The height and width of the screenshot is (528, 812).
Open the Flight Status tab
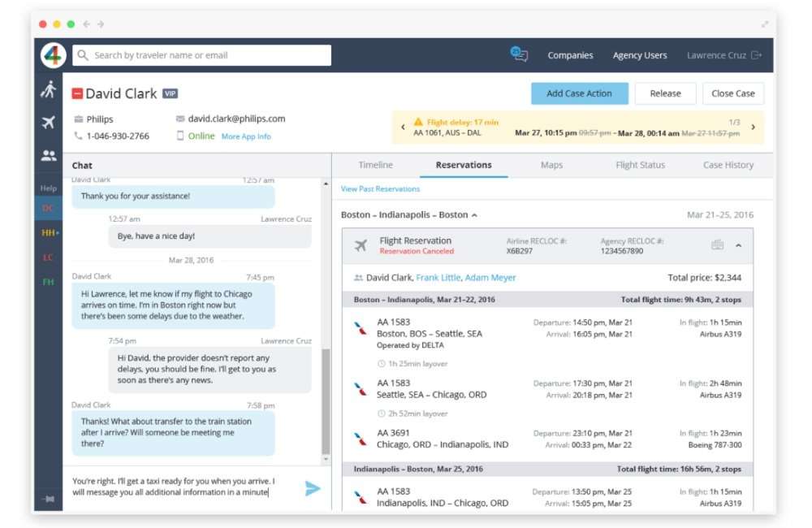coord(640,165)
